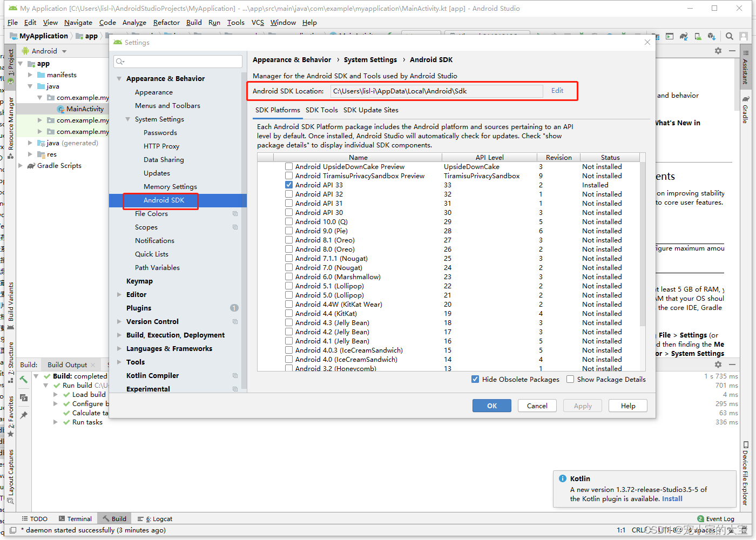This screenshot has height=540, width=756.
Task: Click the gear icon in Build panel header
Action: click(718, 364)
